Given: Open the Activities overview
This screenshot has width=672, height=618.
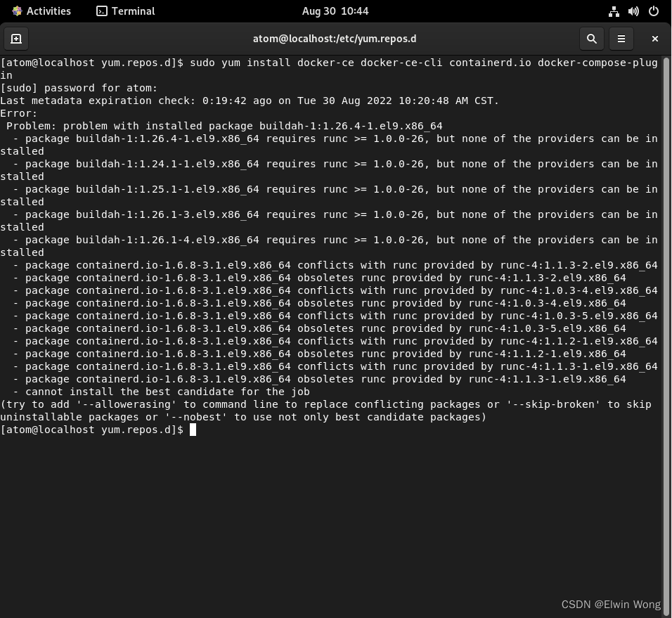Looking at the screenshot, I should tap(41, 11).
